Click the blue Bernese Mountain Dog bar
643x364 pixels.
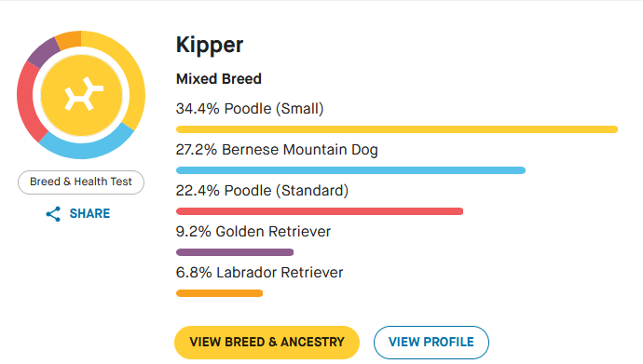(350, 170)
